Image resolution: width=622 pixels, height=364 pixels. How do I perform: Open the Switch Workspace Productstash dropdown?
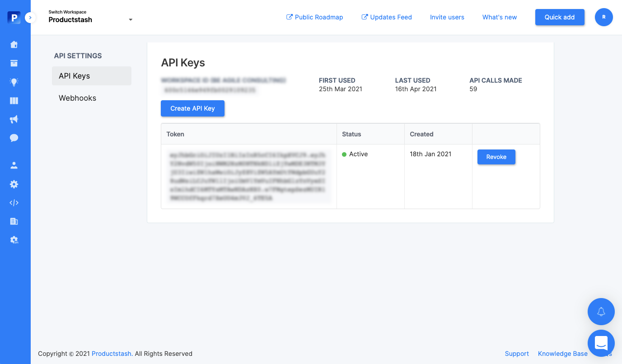(x=90, y=17)
